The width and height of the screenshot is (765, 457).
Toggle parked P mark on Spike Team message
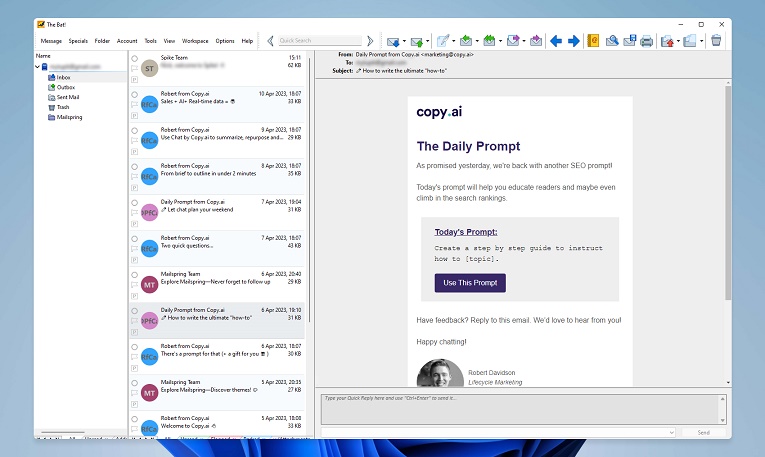[x=135, y=80]
